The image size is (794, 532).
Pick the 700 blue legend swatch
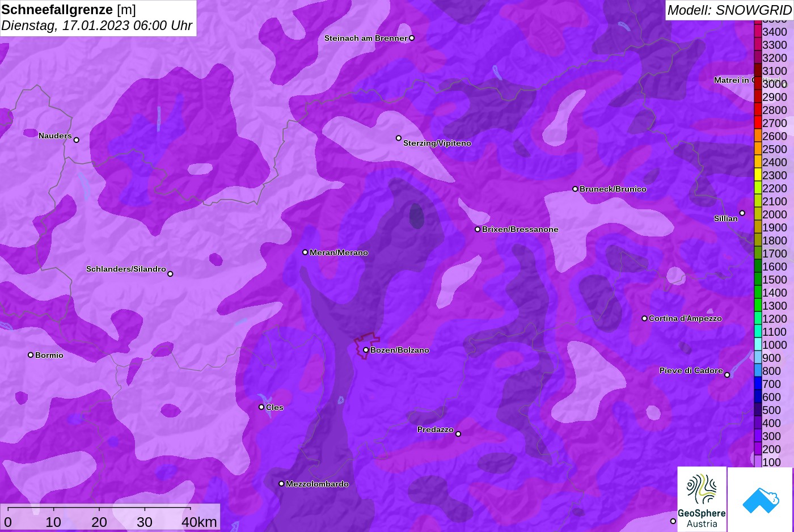click(758, 384)
